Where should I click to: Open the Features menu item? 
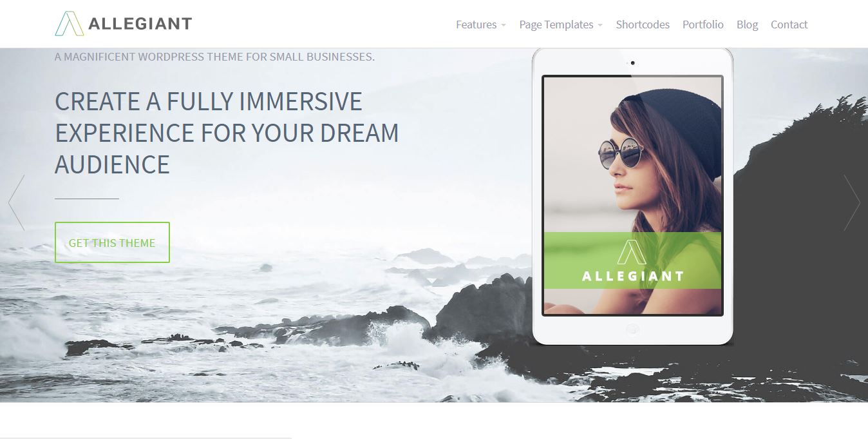coord(476,24)
